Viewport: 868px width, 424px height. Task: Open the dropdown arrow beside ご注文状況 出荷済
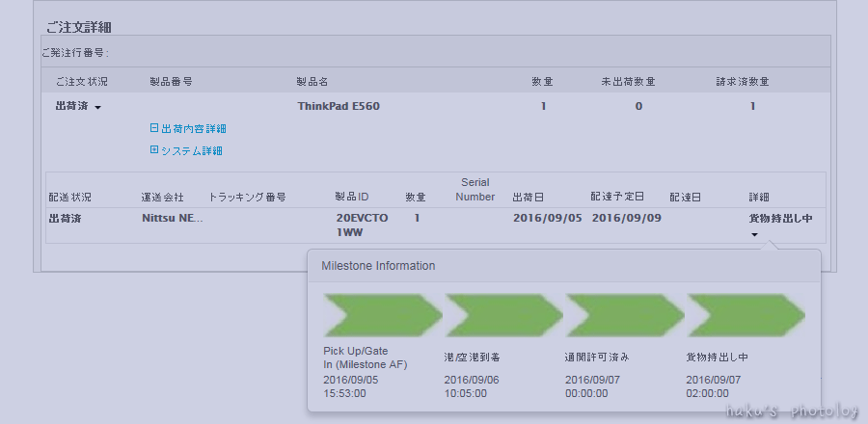tap(98, 108)
